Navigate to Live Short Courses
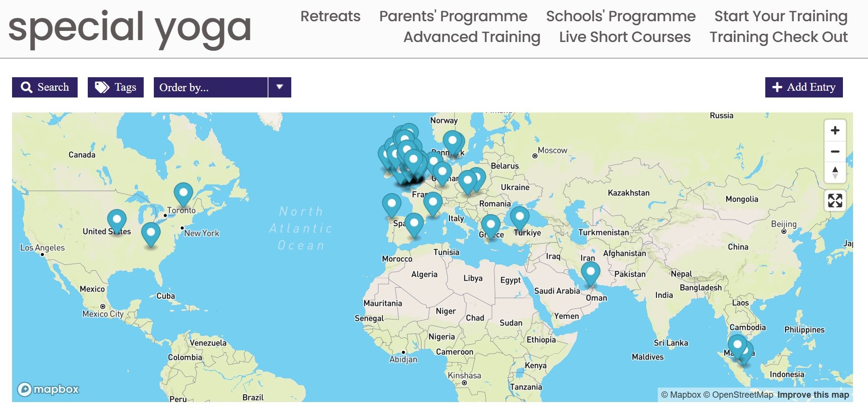The width and height of the screenshot is (868, 417). pos(624,37)
